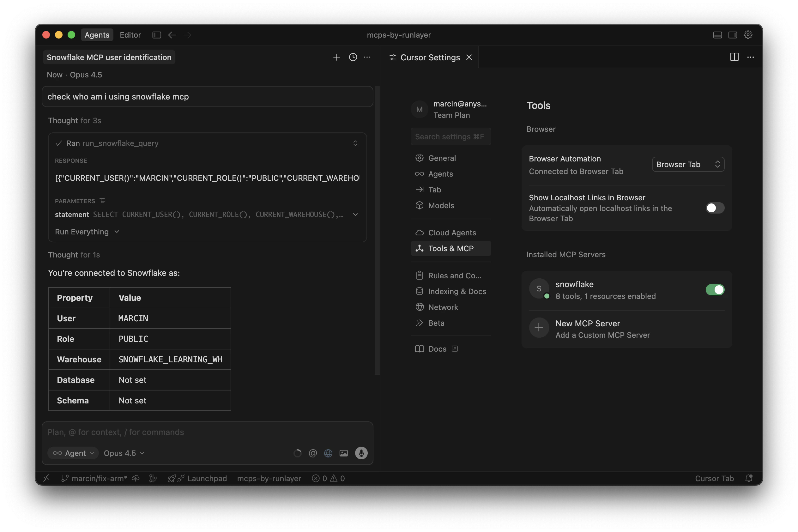The width and height of the screenshot is (798, 532).
Task: Click New MCP Server
Action: pyautogui.click(x=626, y=329)
